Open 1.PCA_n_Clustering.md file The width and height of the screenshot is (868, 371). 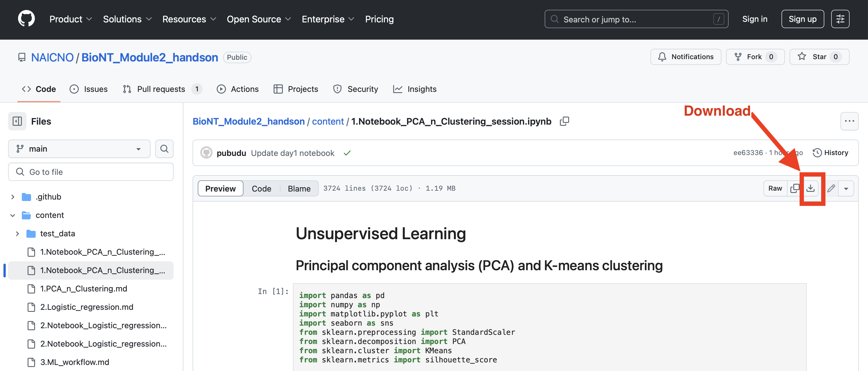coord(83,289)
